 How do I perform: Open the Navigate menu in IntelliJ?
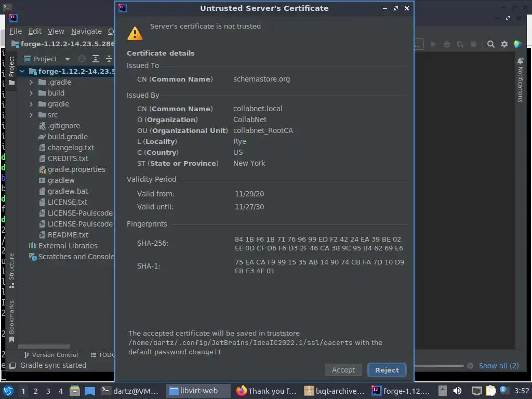tap(86, 31)
